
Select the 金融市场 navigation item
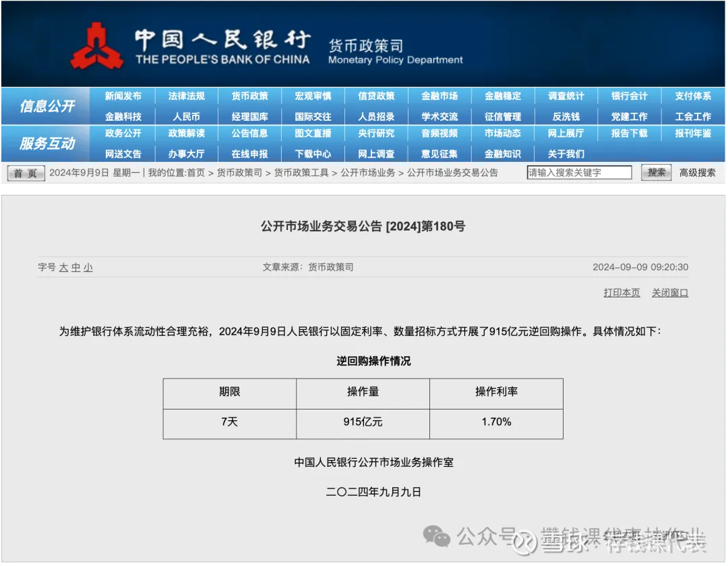(439, 96)
